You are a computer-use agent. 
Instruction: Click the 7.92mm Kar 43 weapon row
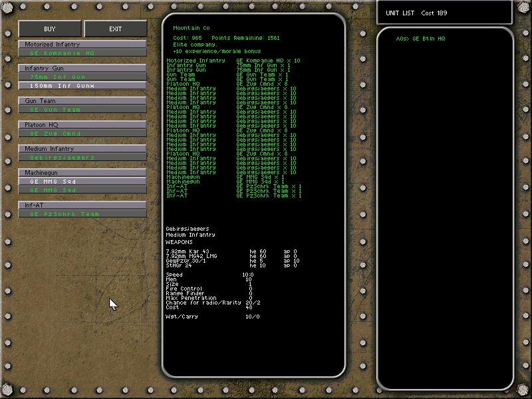(x=231, y=251)
